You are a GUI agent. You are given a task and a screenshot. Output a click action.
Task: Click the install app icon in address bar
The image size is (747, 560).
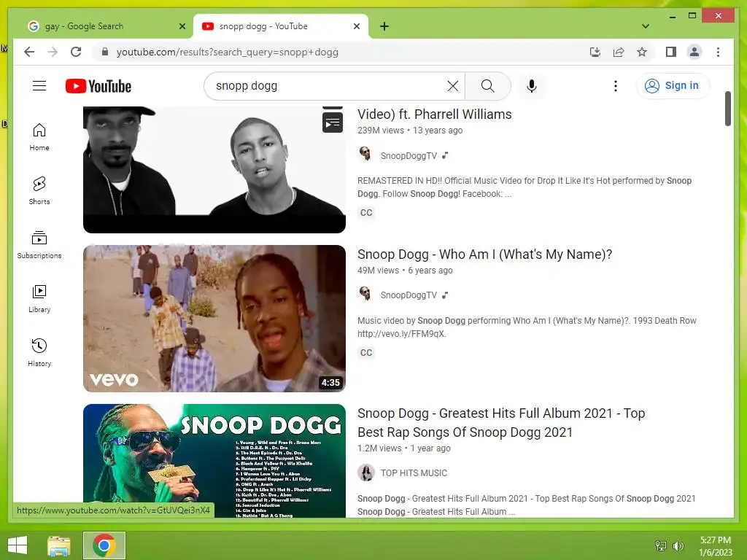coord(595,52)
